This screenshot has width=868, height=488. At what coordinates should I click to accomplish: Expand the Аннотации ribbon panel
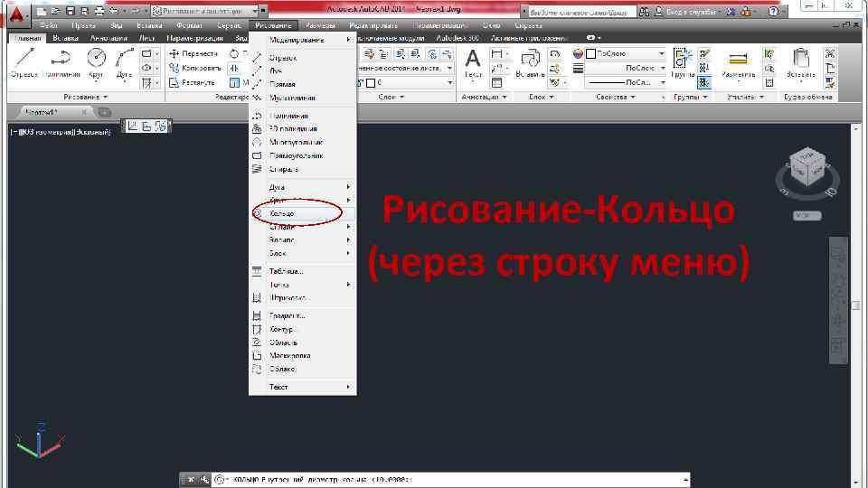485,97
